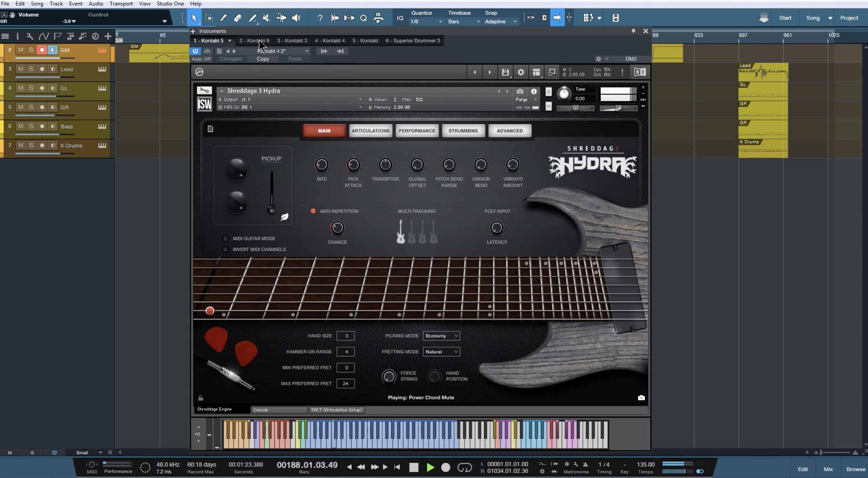Open track inspector info icon

17,36
